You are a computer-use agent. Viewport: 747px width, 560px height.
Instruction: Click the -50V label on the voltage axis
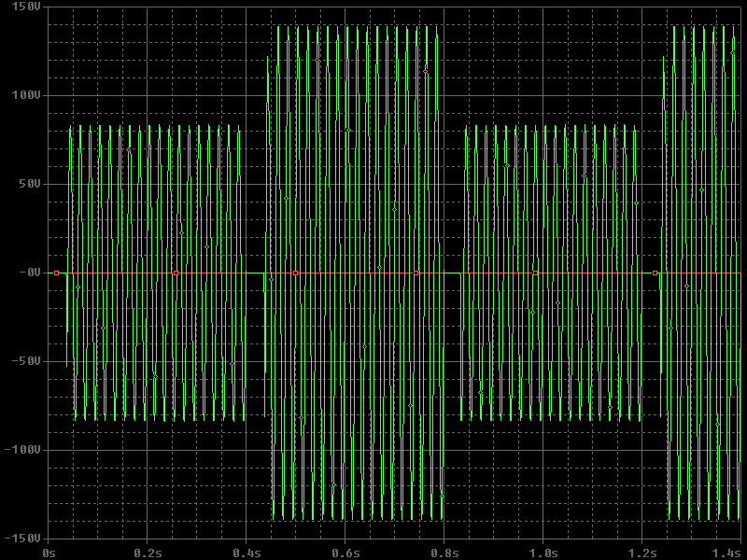point(26,361)
